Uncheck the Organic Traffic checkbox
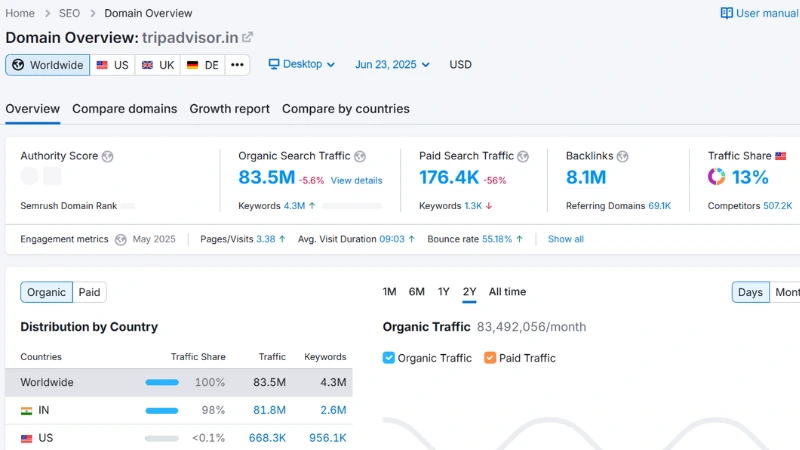This screenshot has width=800, height=450. coord(389,358)
